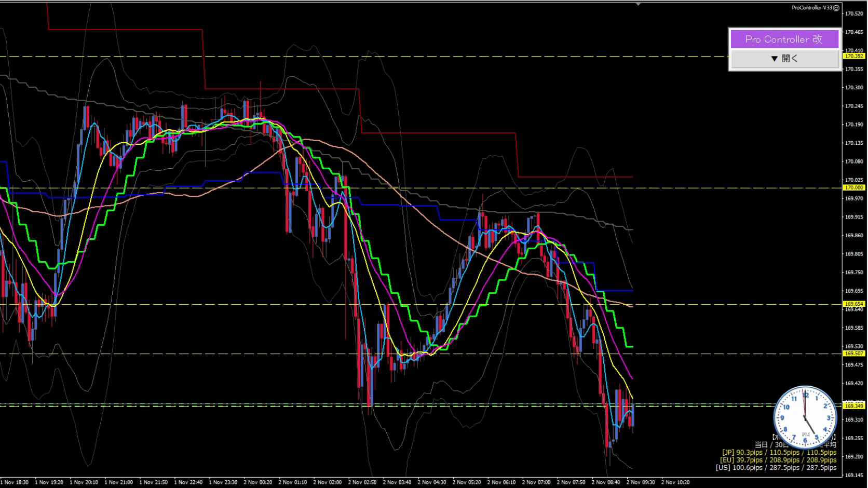This screenshot has height=488, width=868.
Task: Click the 169.200 price scale value
Action: 854,457
